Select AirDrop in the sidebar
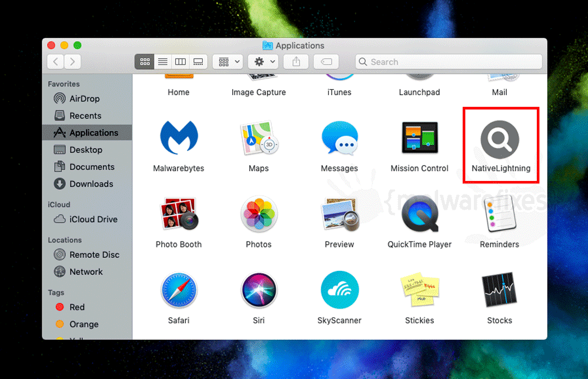The width and height of the screenshot is (588, 379). pos(87,99)
